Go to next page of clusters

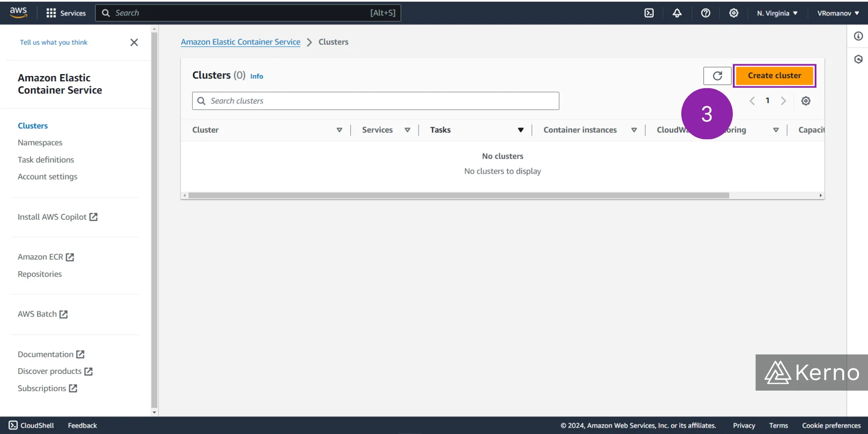783,101
